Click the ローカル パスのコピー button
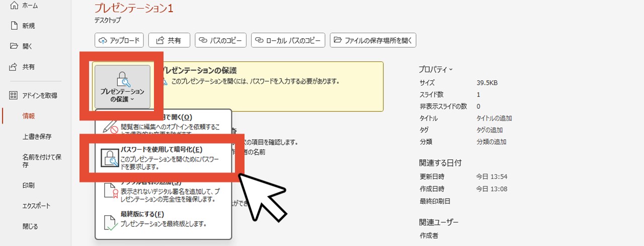This screenshot has height=246, width=644. click(x=288, y=40)
